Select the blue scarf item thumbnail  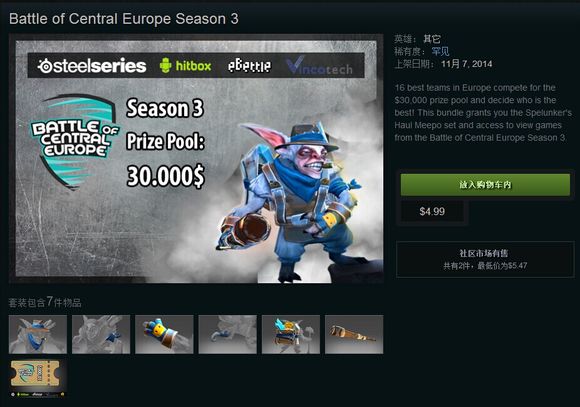click(x=101, y=334)
